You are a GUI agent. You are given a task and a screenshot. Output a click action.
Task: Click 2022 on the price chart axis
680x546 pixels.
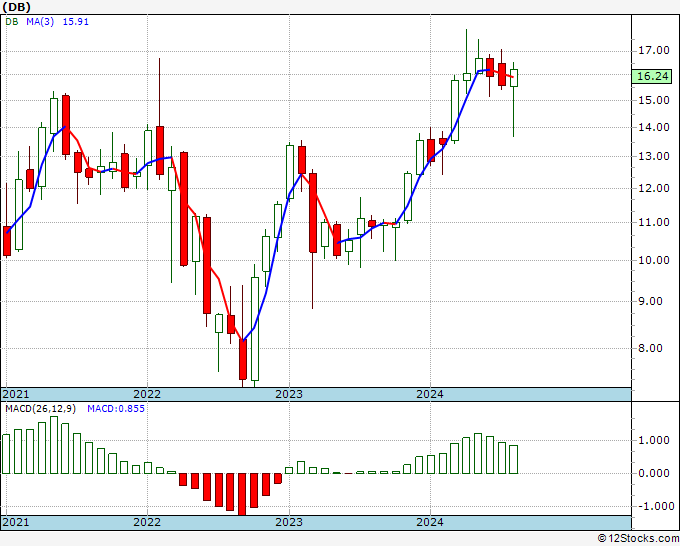(x=147, y=394)
